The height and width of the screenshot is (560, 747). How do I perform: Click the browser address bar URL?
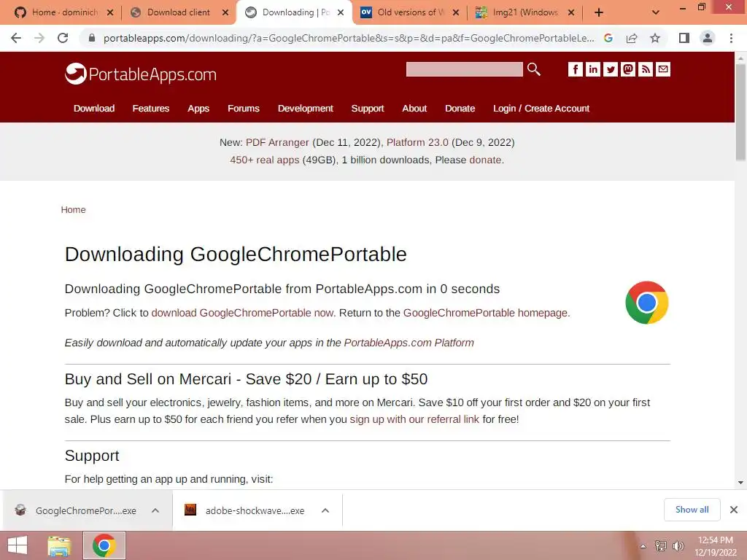click(x=349, y=38)
